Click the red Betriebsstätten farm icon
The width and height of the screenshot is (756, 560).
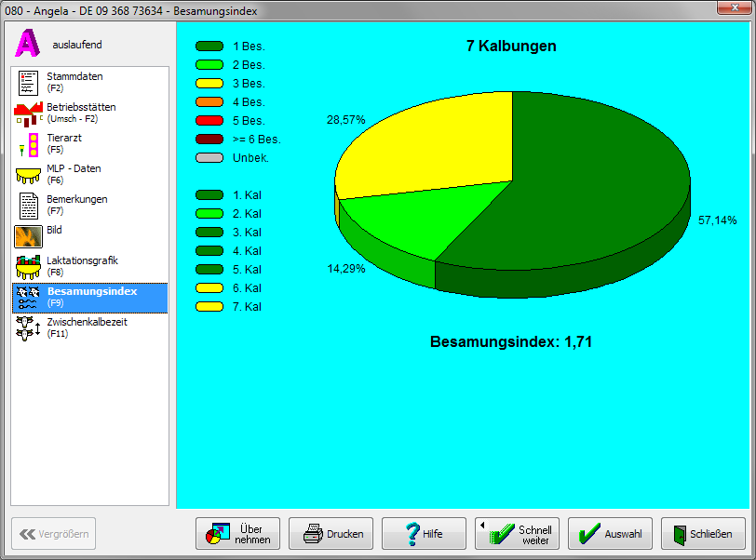tap(28, 114)
